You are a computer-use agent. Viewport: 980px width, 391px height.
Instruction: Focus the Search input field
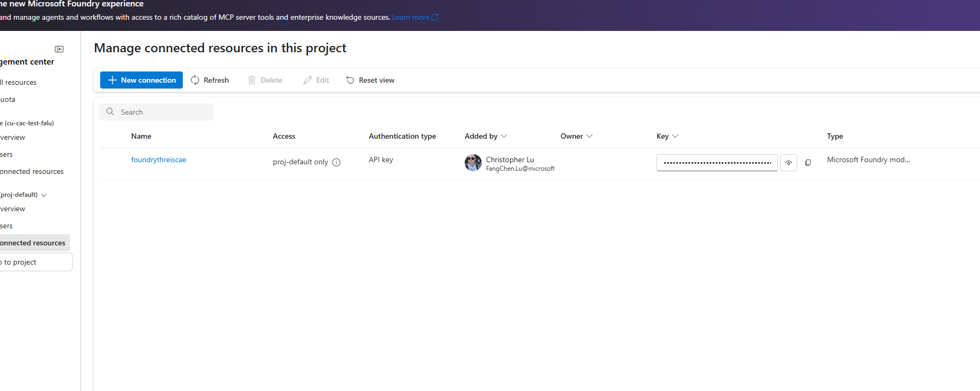click(157, 112)
